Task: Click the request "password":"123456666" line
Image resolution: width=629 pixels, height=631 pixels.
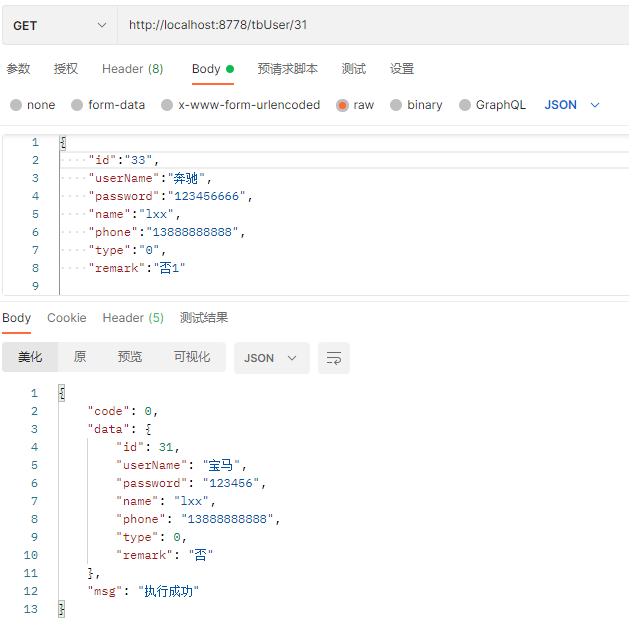Action: (x=170, y=196)
